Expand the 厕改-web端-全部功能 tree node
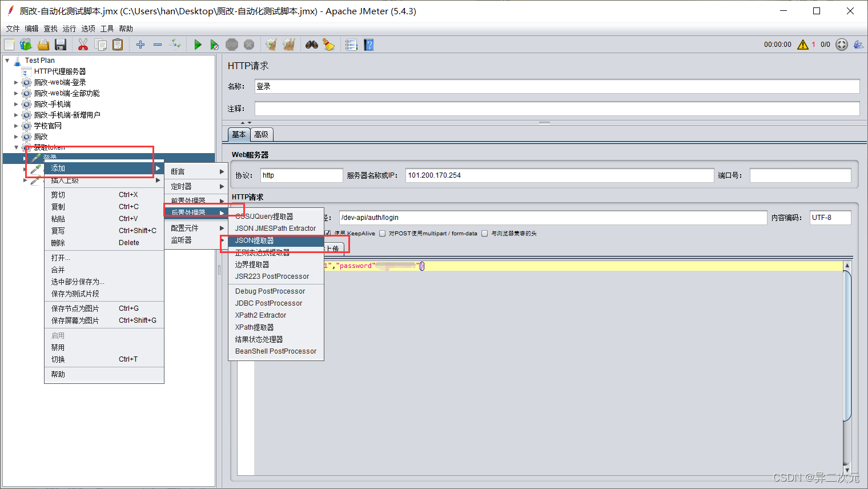This screenshot has width=868, height=489. pos(16,93)
